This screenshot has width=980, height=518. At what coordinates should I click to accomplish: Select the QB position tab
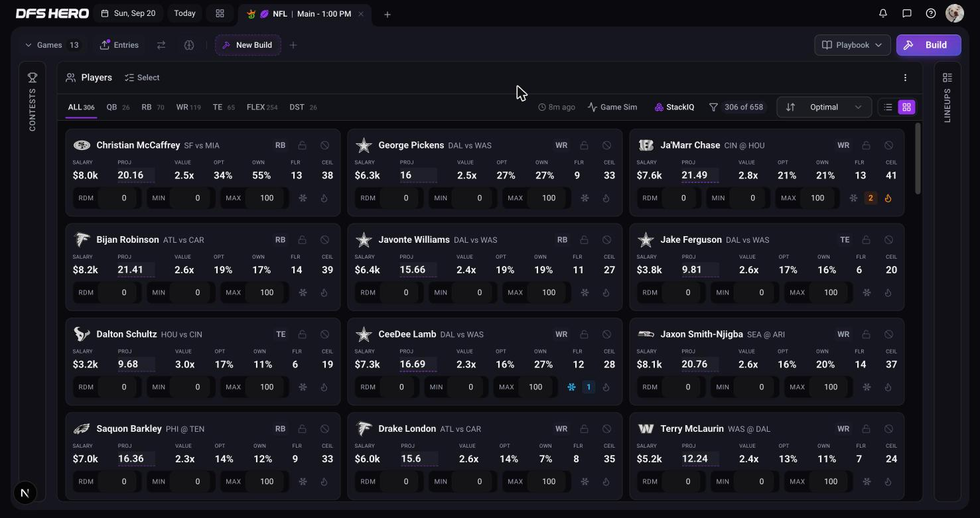tap(118, 107)
